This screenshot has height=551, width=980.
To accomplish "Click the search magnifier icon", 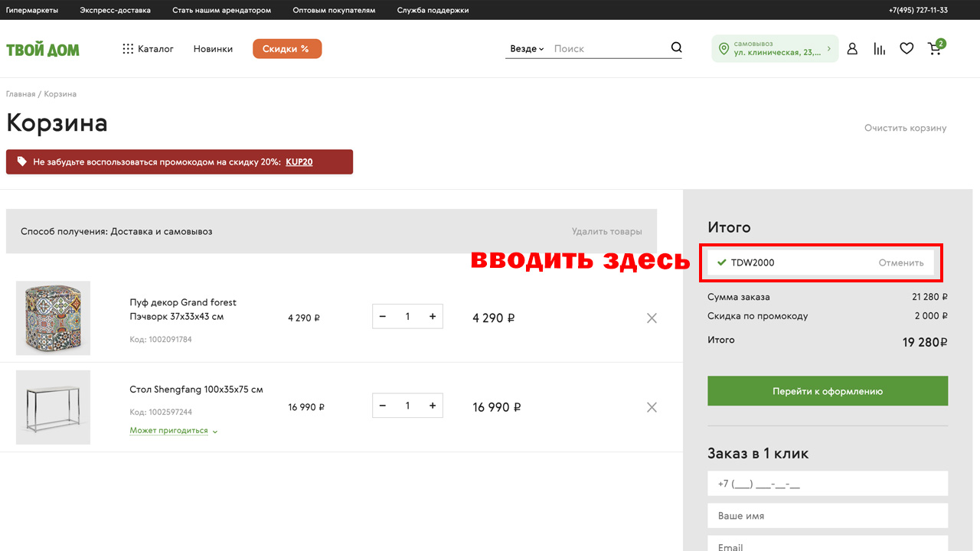I will pyautogui.click(x=676, y=47).
